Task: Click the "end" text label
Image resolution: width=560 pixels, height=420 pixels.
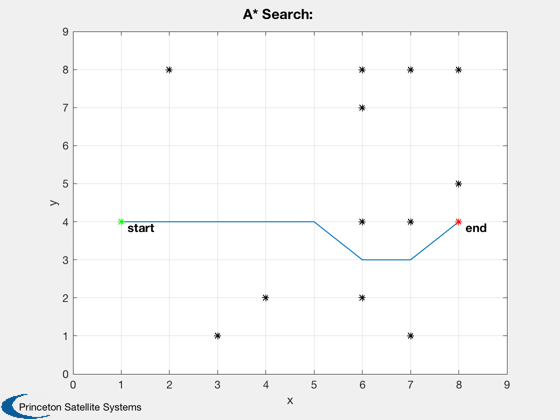Action: click(476, 228)
